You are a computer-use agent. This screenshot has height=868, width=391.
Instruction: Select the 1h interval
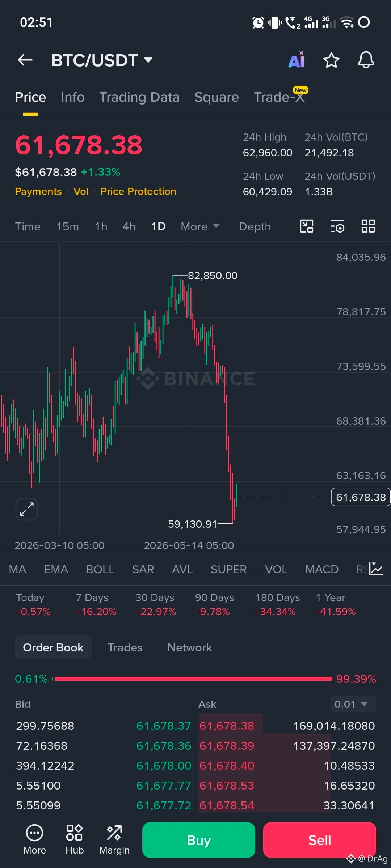(x=101, y=226)
